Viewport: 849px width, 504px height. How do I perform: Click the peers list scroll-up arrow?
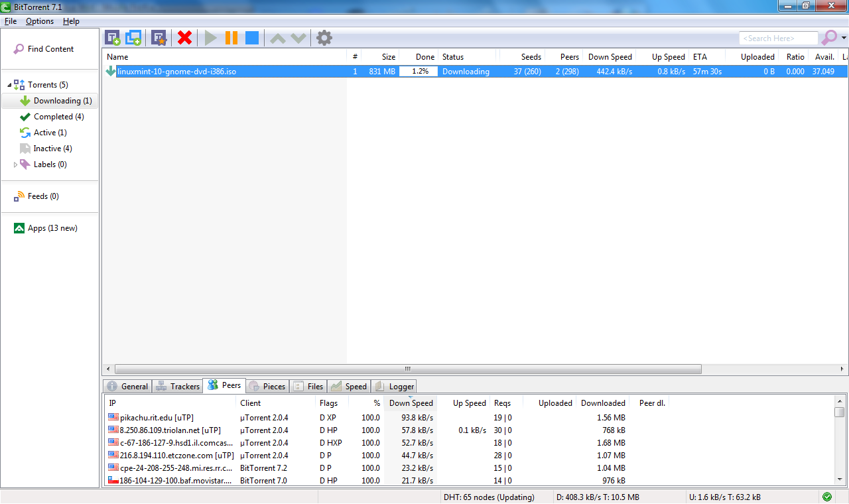coord(840,401)
